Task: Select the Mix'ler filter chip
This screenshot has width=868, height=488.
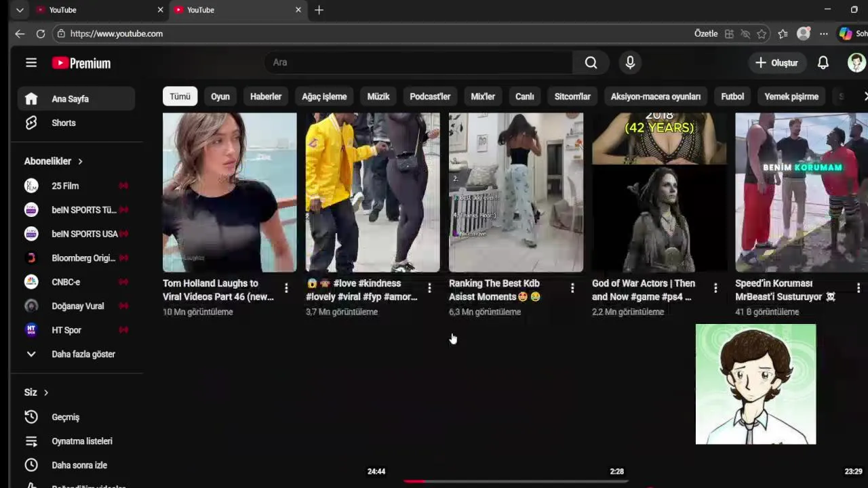Action: pyautogui.click(x=483, y=96)
